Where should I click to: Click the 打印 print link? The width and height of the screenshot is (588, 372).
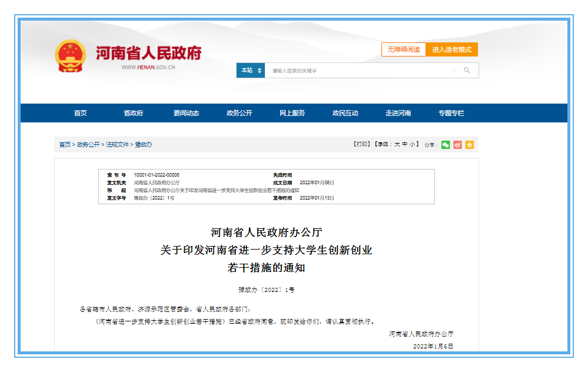pos(361,145)
